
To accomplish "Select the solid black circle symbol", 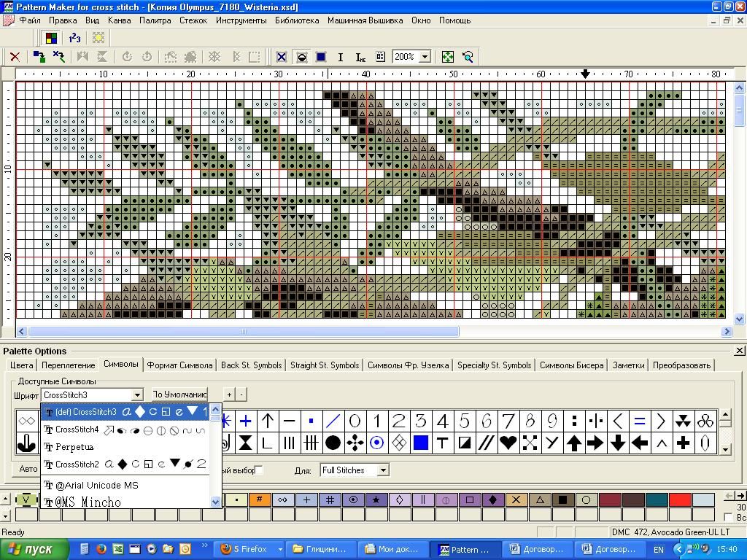I will click(x=333, y=442).
